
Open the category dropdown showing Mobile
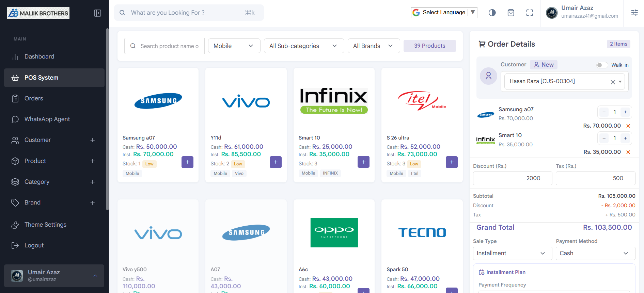(234, 46)
